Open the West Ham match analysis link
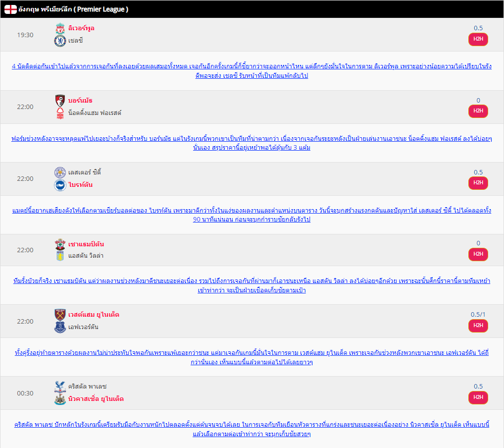The image size is (504, 448). (x=252, y=357)
